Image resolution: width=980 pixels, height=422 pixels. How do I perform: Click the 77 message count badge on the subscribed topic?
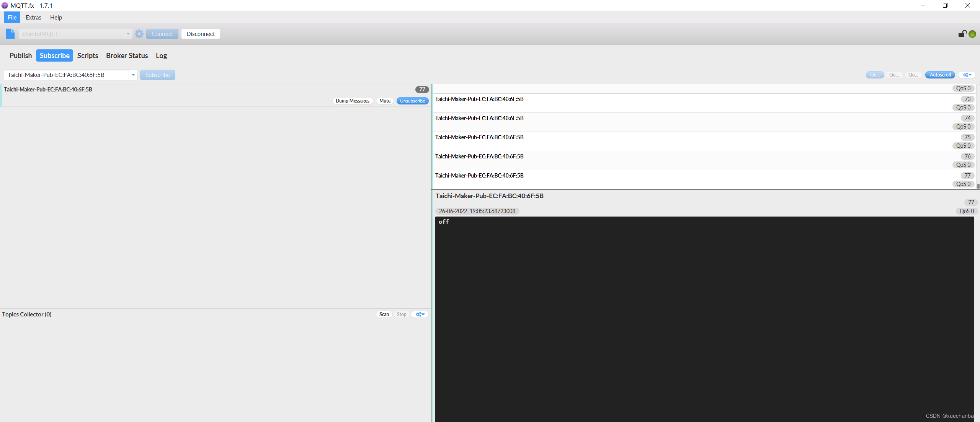[422, 90]
